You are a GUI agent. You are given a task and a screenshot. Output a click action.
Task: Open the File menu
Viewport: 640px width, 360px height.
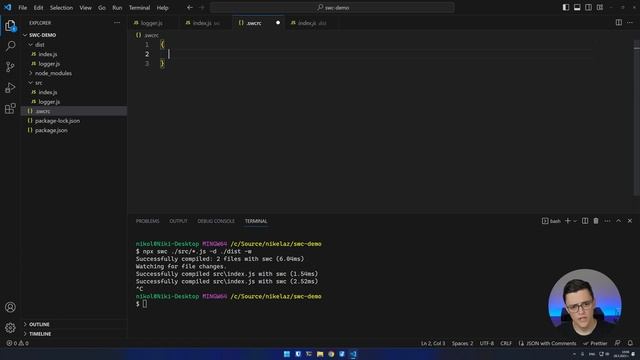coord(23,7)
